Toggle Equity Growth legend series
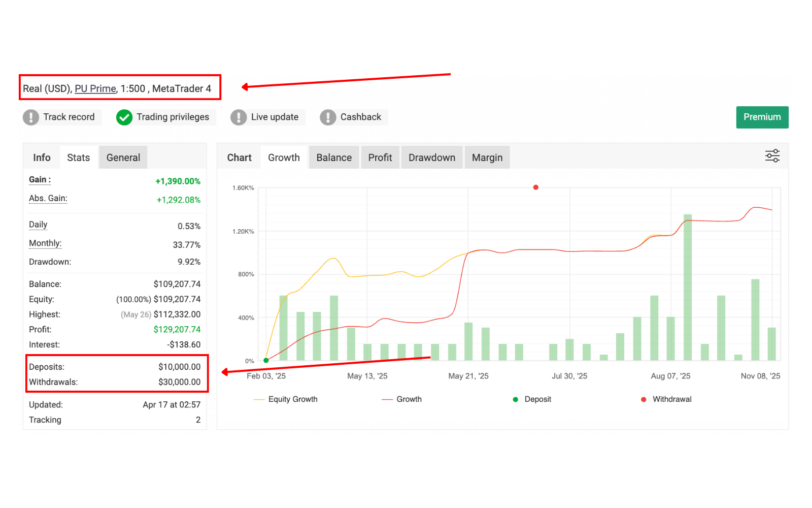The height and width of the screenshot is (508, 812). [x=286, y=399]
